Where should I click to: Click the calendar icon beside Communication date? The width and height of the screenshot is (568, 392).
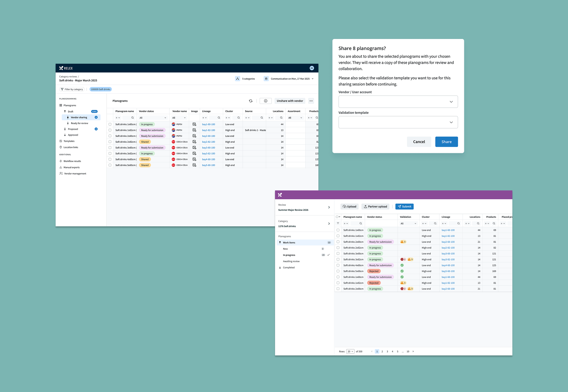point(266,79)
